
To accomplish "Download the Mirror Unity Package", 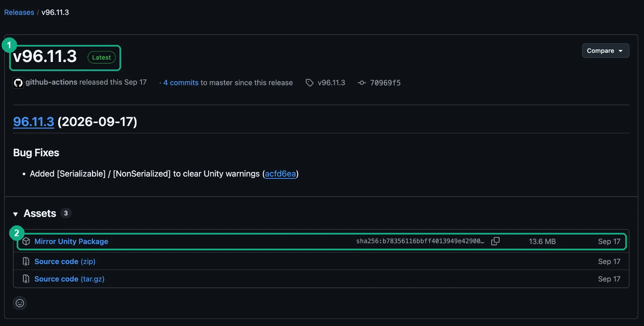I will pos(71,241).
